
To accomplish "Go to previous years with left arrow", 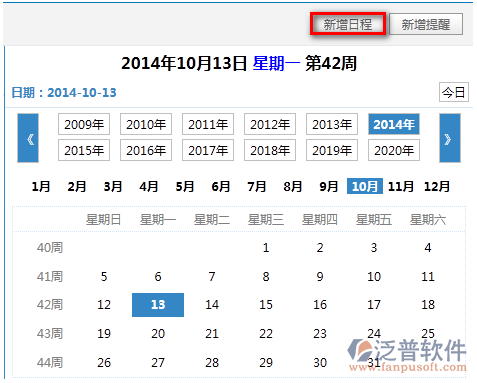I will click(28, 138).
